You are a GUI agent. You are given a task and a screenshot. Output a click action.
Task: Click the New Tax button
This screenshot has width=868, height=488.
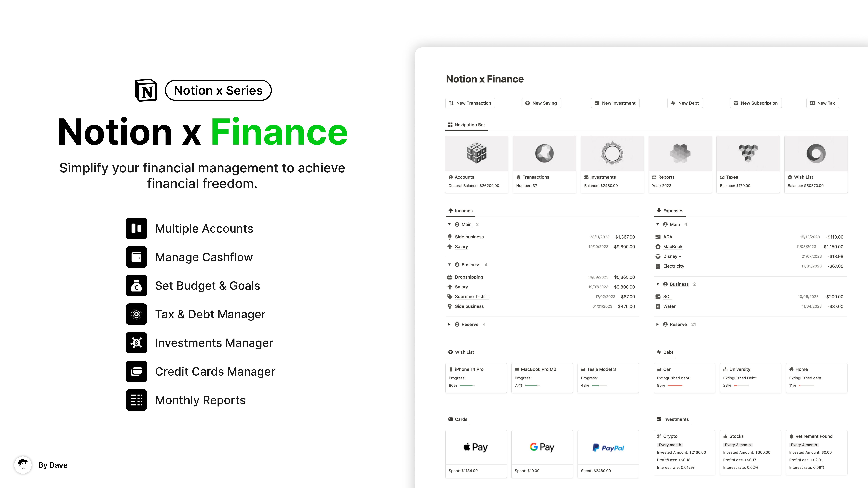pyautogui.click(x=823, y=103)
